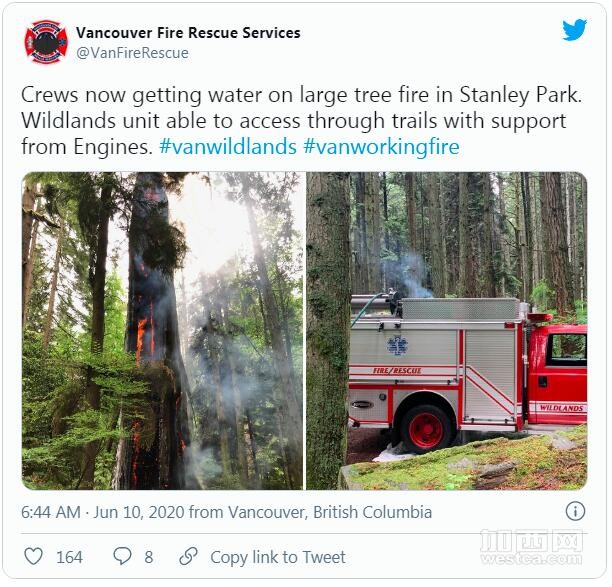The image size is (612, 587).
Task: Open the tweet info circle icon
Action: pos(575,511)
